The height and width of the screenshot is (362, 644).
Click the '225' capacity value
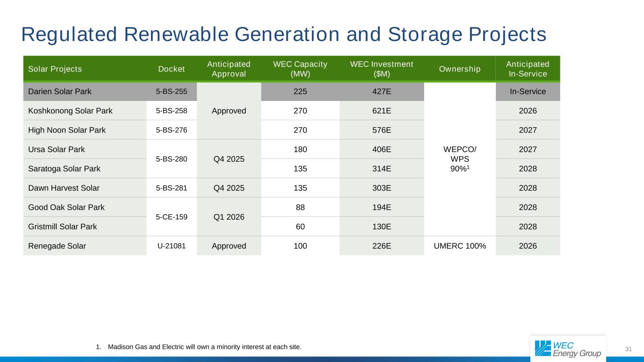tap(300, 91)
